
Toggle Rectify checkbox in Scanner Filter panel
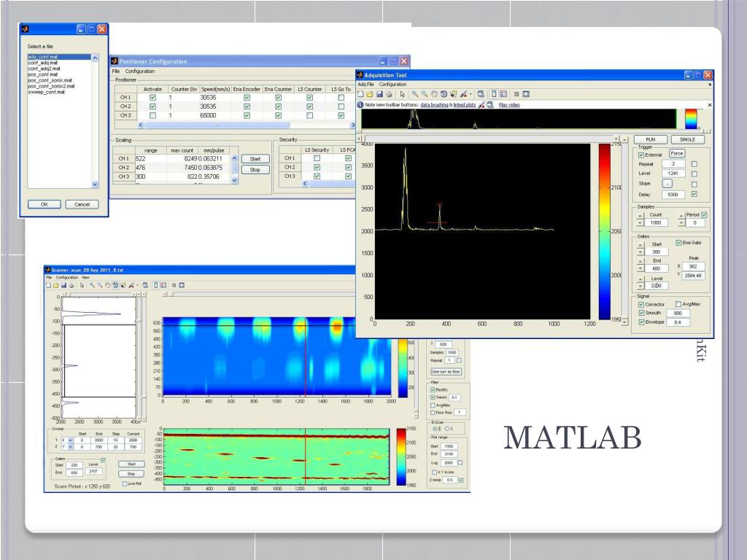(x=433, y=389)
